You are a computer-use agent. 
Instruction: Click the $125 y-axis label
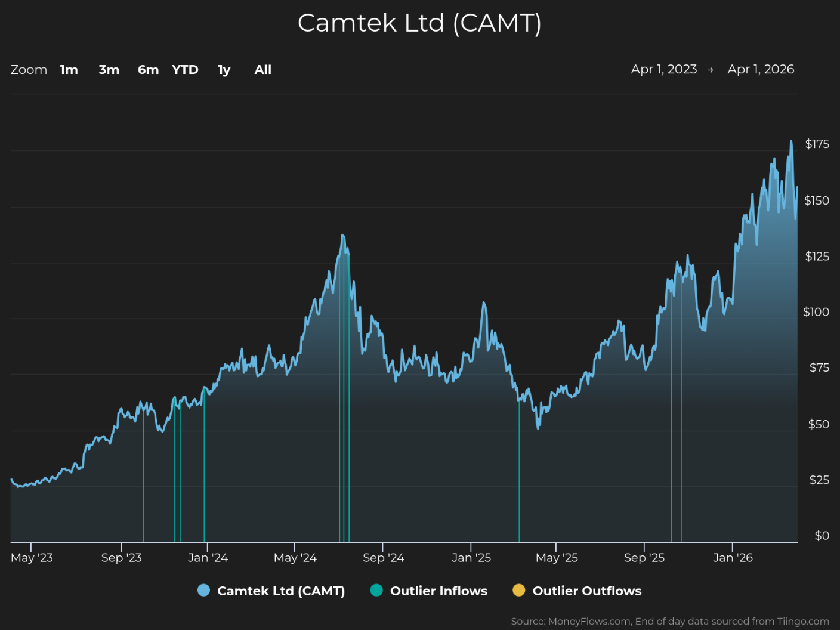pos(817,257)
